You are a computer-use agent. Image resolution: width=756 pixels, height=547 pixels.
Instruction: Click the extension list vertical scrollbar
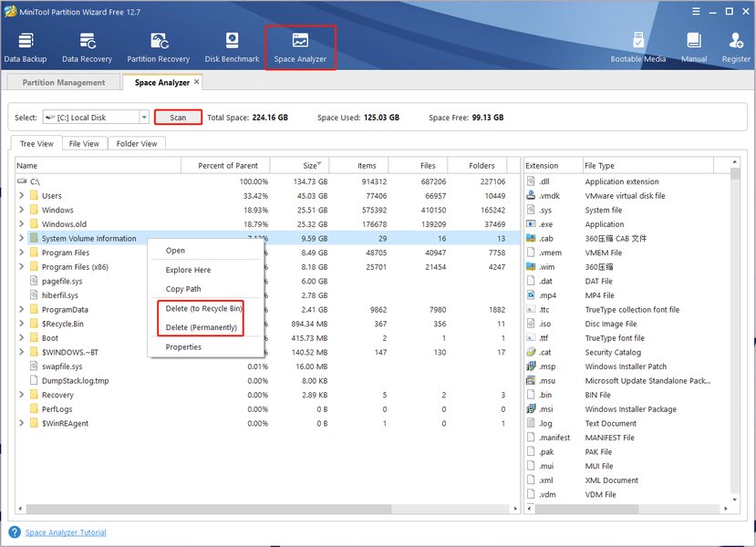click(x=735, y=173)
